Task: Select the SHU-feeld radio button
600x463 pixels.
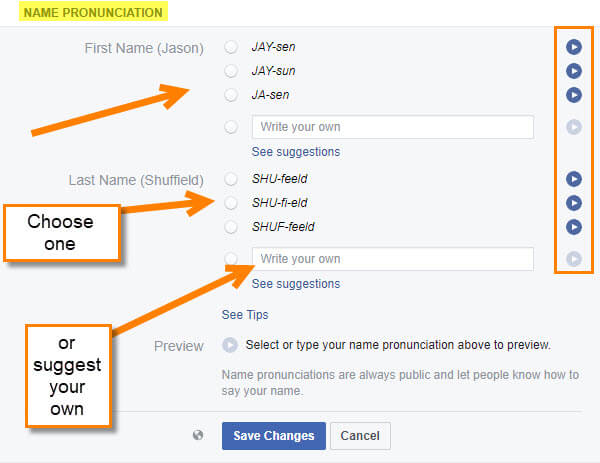Action: click(231, 179)
